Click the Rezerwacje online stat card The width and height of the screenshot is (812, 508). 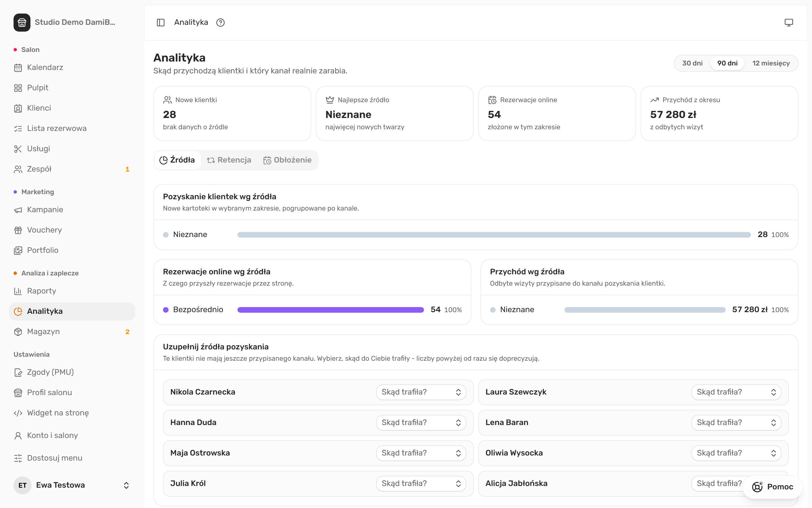pos(557,113)
